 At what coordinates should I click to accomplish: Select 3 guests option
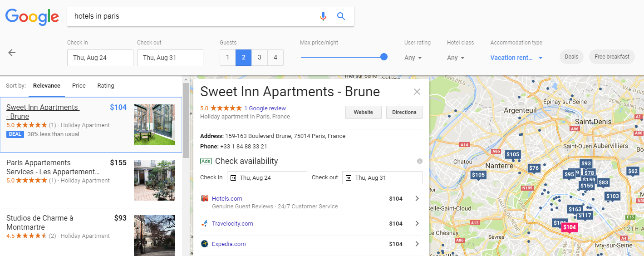[x=260, y=58]
